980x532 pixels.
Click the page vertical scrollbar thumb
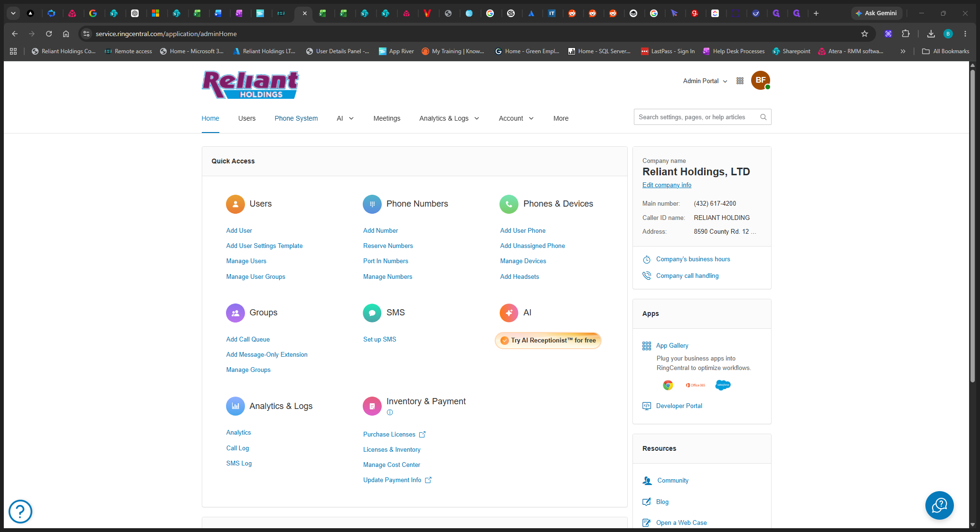tap(972, 226)
